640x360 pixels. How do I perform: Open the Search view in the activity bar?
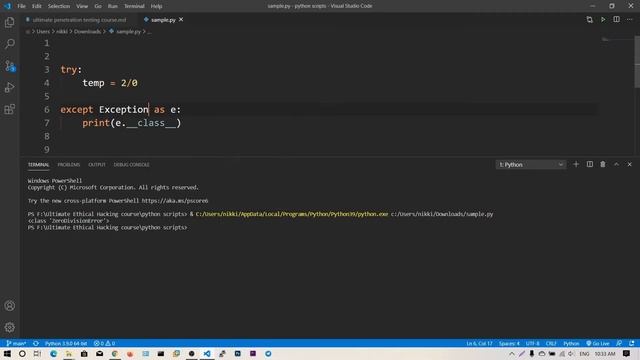coord(10,44)
